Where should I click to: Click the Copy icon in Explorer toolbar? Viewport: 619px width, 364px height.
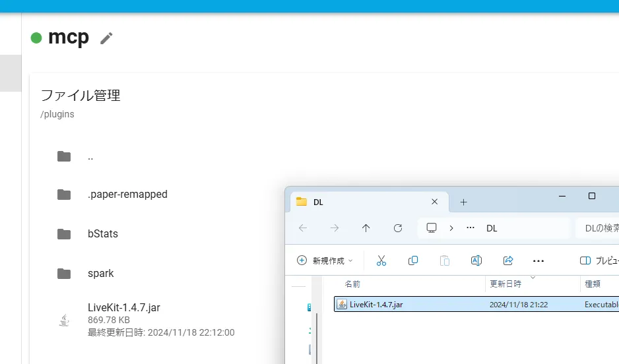tap(413, 260)
